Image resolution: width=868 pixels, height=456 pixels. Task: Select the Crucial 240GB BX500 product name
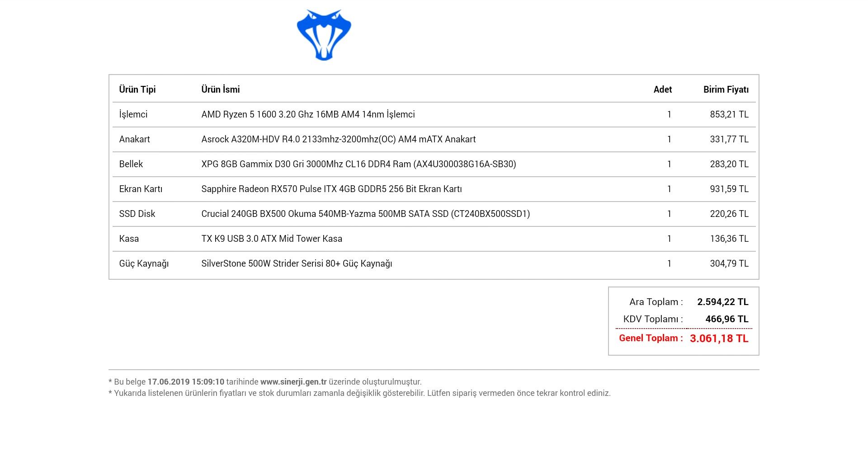[366, 214]
